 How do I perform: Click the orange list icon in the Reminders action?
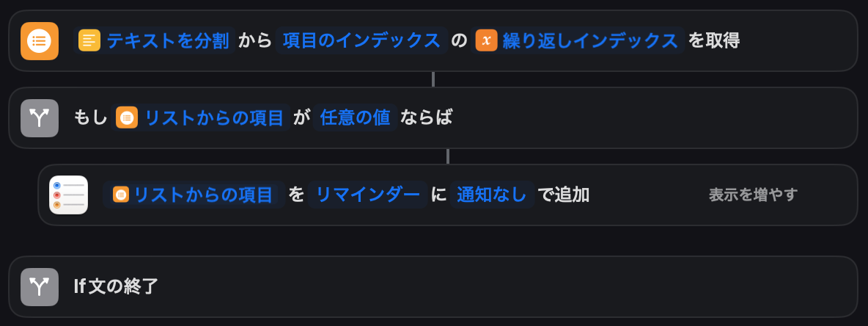[121, 195]
